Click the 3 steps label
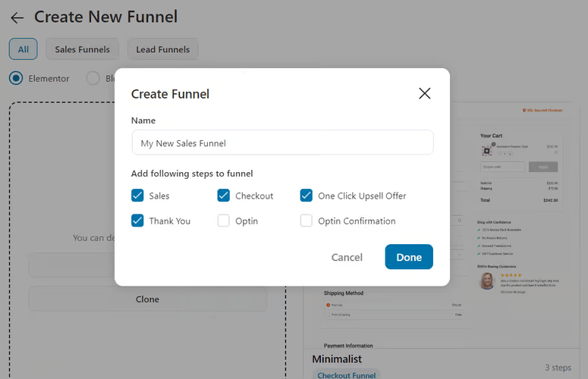The width and height of the screenshot is (588, 379). click(x=558, y=368)
